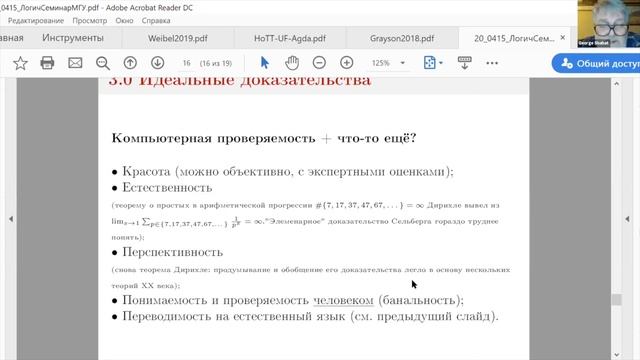
Task: Print the file with the printer icon
Action: (x=47, y=63)
